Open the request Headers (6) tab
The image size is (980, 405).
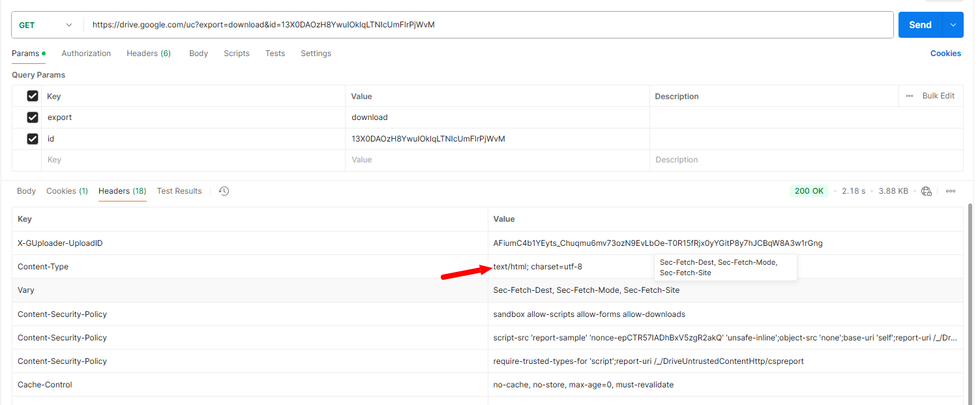pos(149,53)
